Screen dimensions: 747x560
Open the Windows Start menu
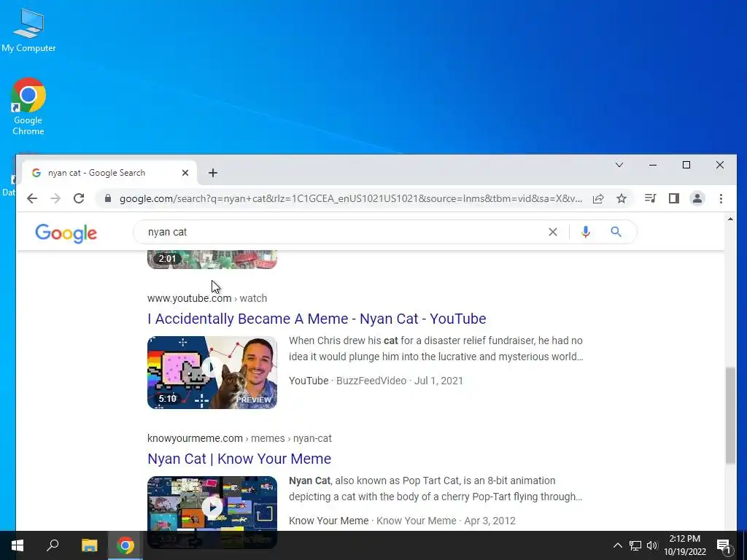pyautogui.click(x=18, y=545)
